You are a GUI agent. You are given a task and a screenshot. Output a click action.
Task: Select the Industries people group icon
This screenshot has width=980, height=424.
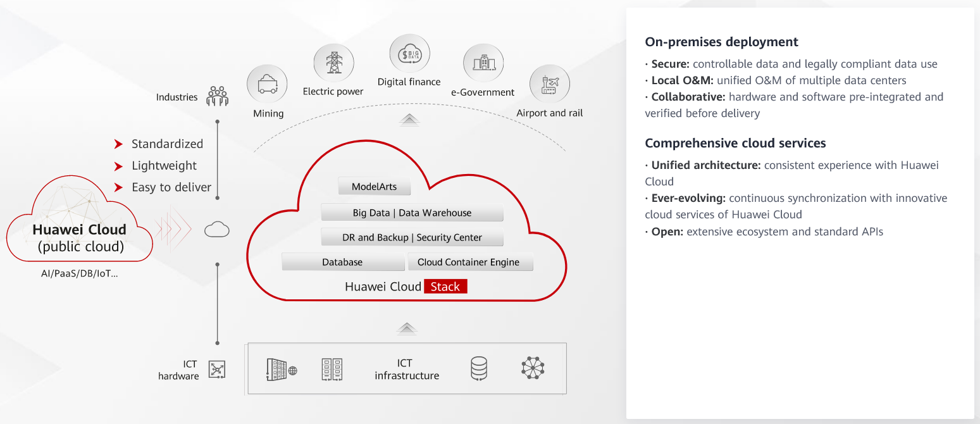coord(217,97)
